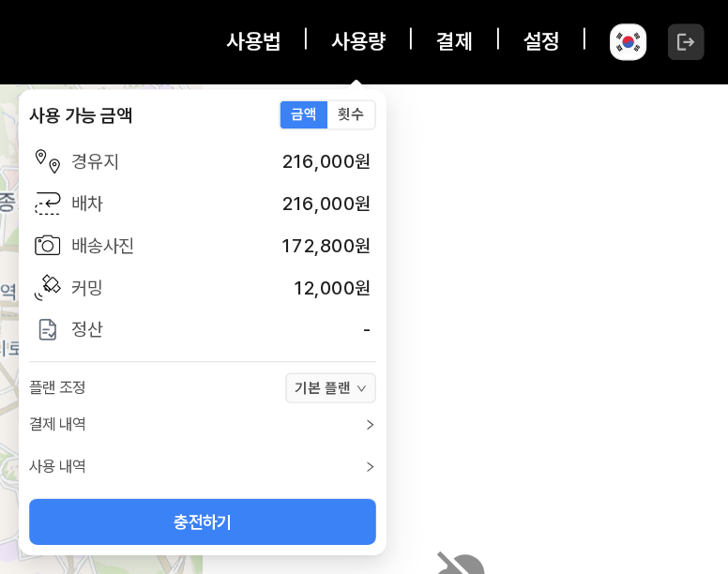Click the 경유지 waypoint pins icon
The height and width of the screenshot is (574, 728).
tap(47, 161)
